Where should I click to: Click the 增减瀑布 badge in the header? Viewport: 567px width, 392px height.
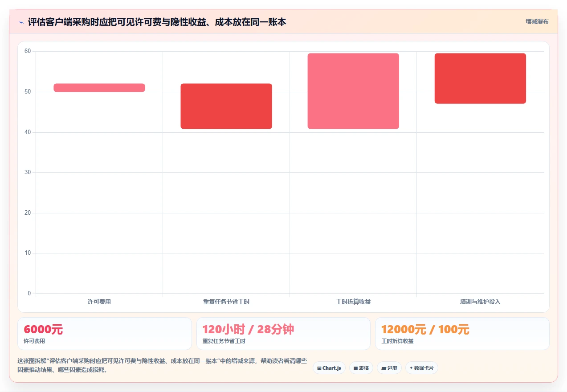click(537, 21)
